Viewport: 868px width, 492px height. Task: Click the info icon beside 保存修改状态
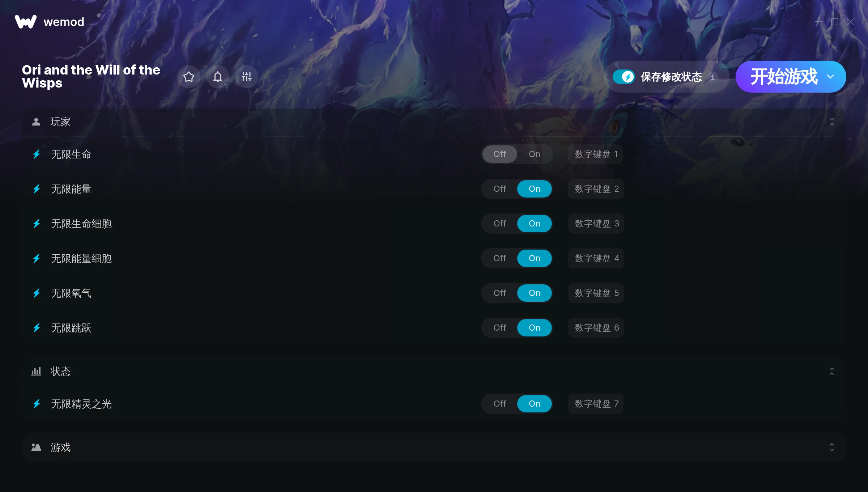click(x=712, y=77)
